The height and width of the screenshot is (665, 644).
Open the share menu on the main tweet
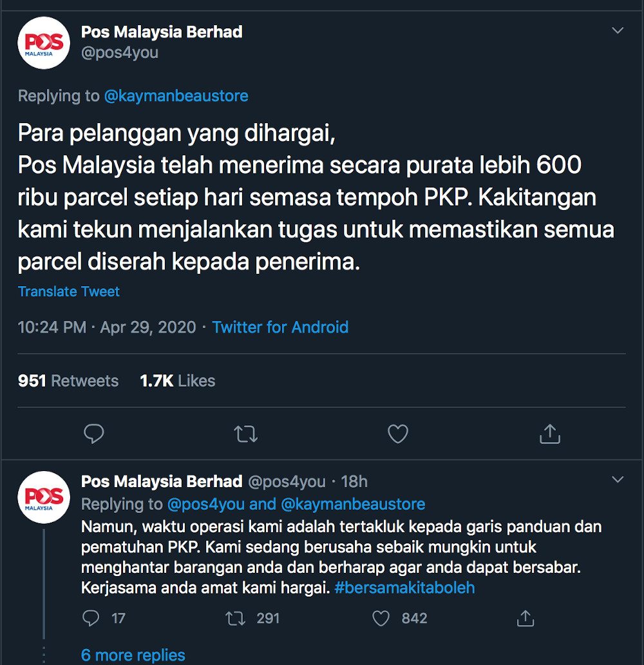coord(549,434)
